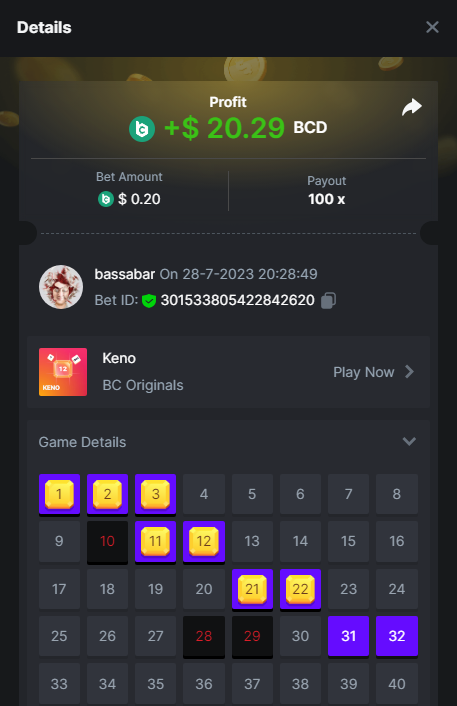Click red-numbered Keno tile 10
Viewport: 457px width, 706px height.
click(x=107, y=542)
